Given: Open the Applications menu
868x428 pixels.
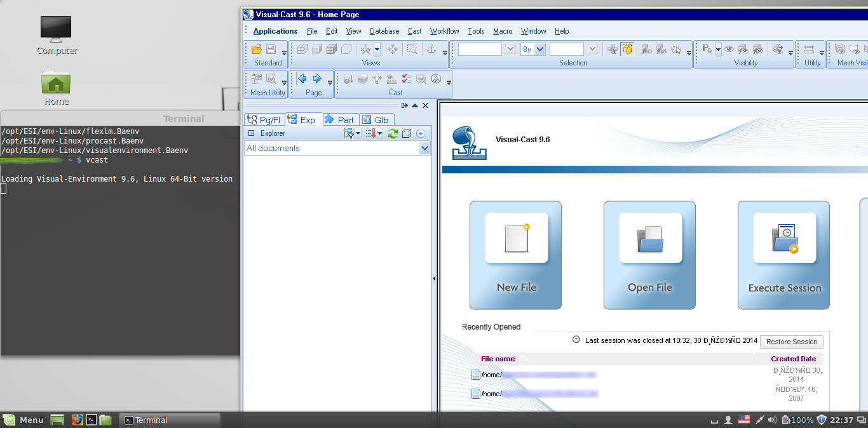Looking at the screenshot, I should click(275, 31).
